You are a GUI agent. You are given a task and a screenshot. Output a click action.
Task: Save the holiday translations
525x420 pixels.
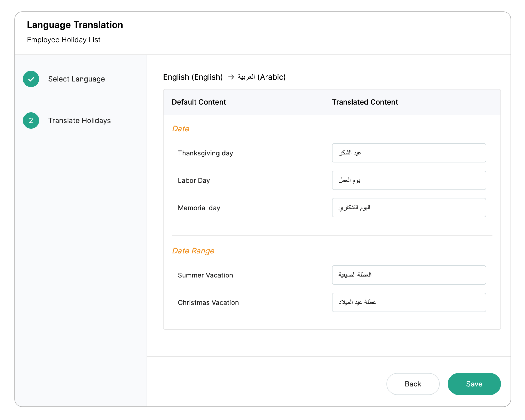pyautogui.click(x=474, y=384)
